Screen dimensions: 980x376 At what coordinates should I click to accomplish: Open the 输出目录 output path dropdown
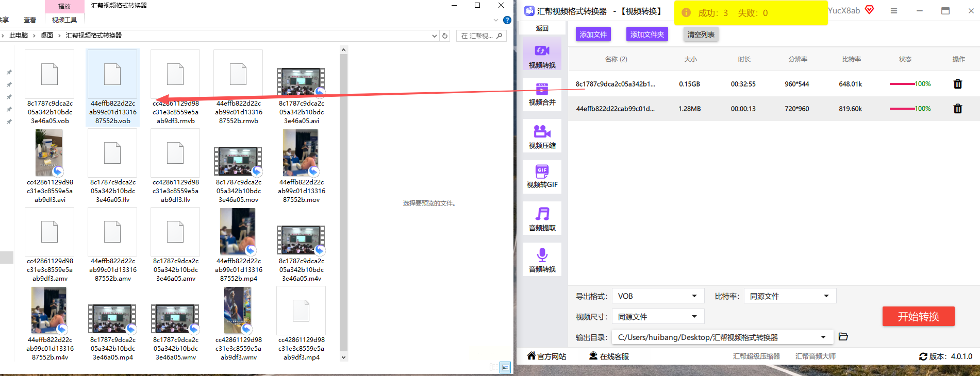722,337
